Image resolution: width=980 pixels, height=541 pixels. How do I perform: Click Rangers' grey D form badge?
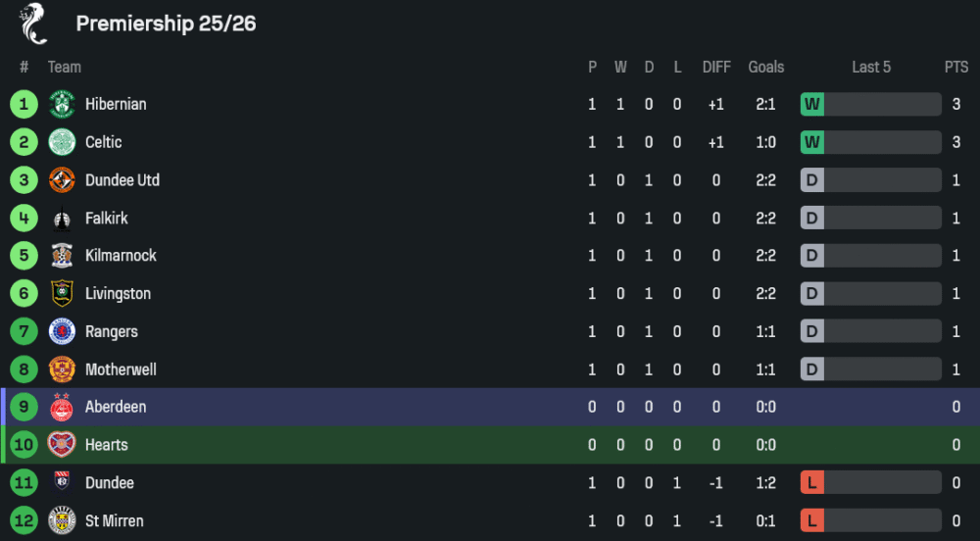(x=811, y=331)
